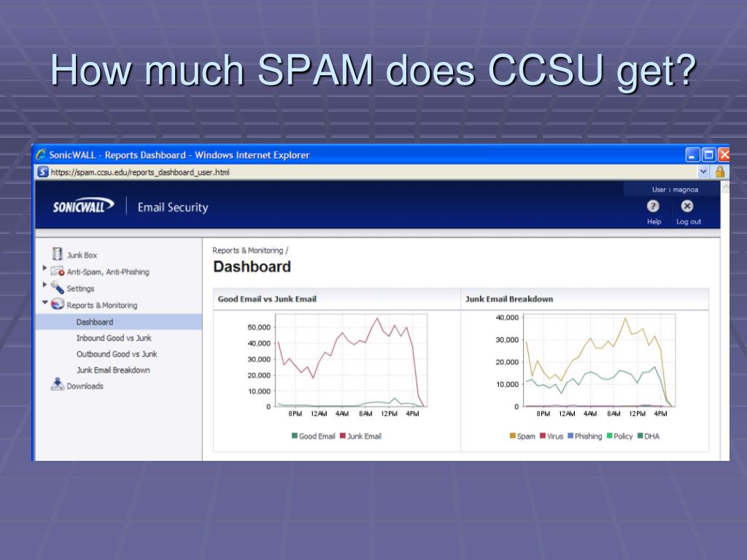Screen dimensions: 747x560
Task: Collapse the Reports & Monitoring section
Action: [44, 302]
